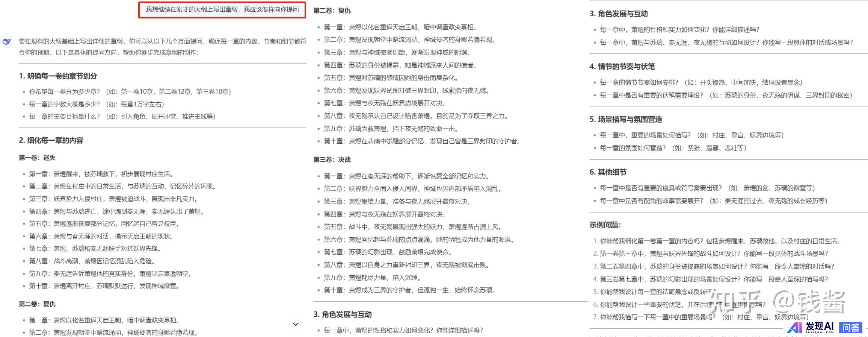Click bullet "每一章中，重要的场景如何描写？"
This screenshot has width=868, height=337.
692,135
